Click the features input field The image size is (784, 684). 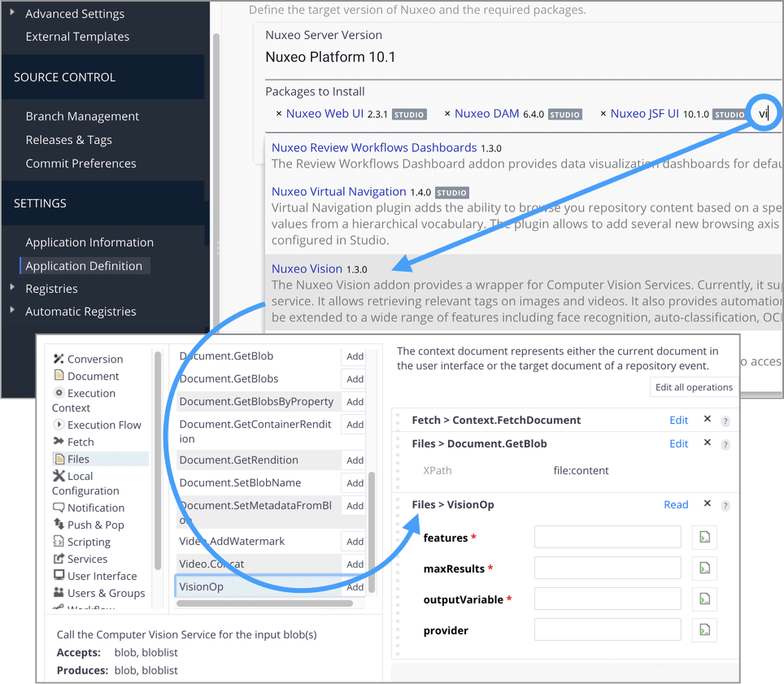(x=608, y=537)
